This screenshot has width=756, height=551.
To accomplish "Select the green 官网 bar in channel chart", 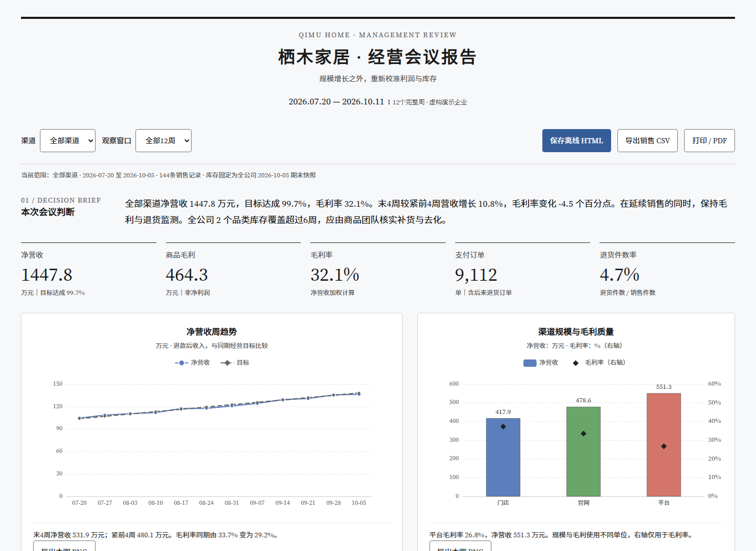I will coord(583,451).
